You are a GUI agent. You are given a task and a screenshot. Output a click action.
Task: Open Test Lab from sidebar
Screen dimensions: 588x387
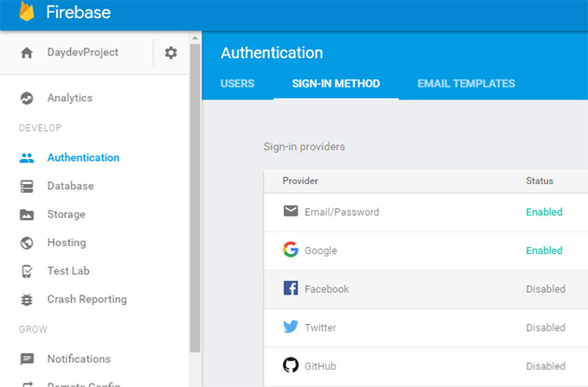coord(68,271)
